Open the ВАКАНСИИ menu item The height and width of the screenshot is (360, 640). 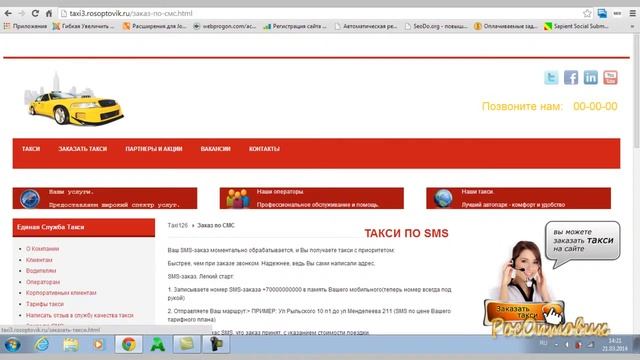tap(216, 149)
